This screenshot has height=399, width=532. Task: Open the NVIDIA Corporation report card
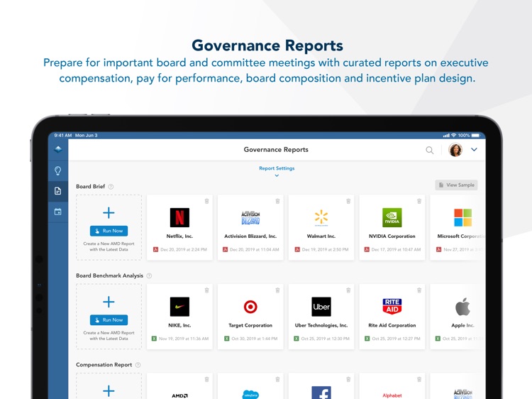coord(392,227)
